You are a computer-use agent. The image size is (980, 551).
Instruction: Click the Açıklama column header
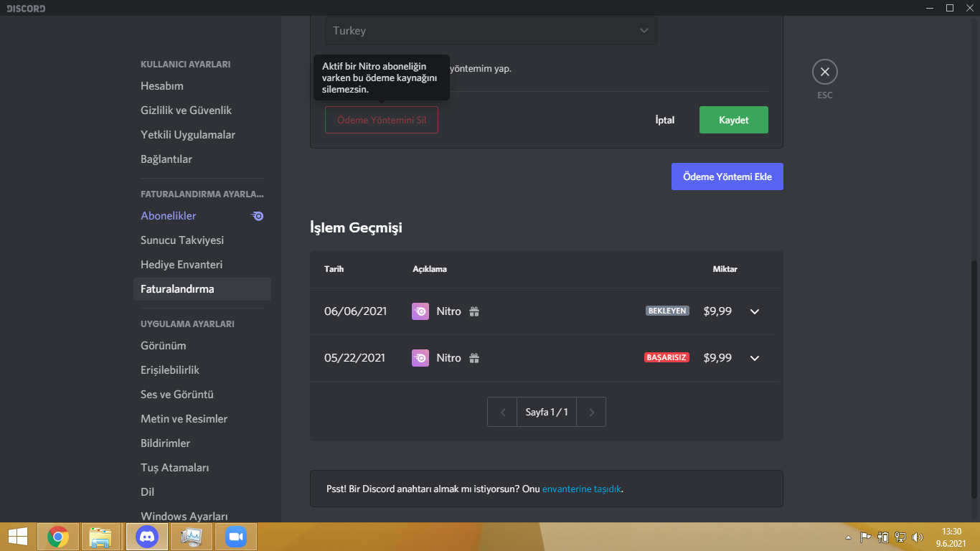click(430, 269)
